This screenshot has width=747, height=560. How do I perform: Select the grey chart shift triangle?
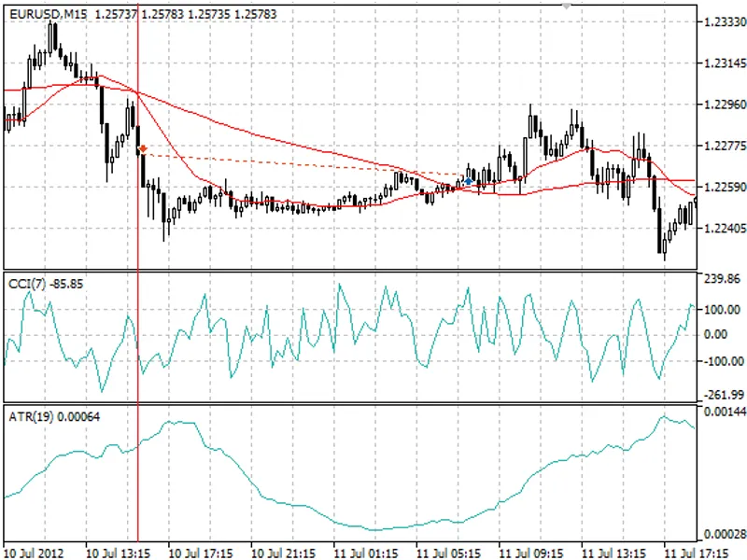click(566, 7)
